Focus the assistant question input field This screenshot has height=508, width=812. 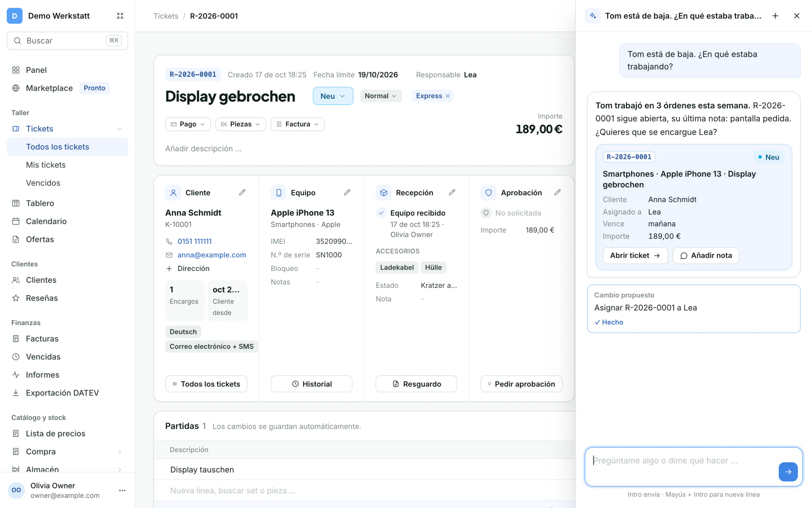point(683,467)
